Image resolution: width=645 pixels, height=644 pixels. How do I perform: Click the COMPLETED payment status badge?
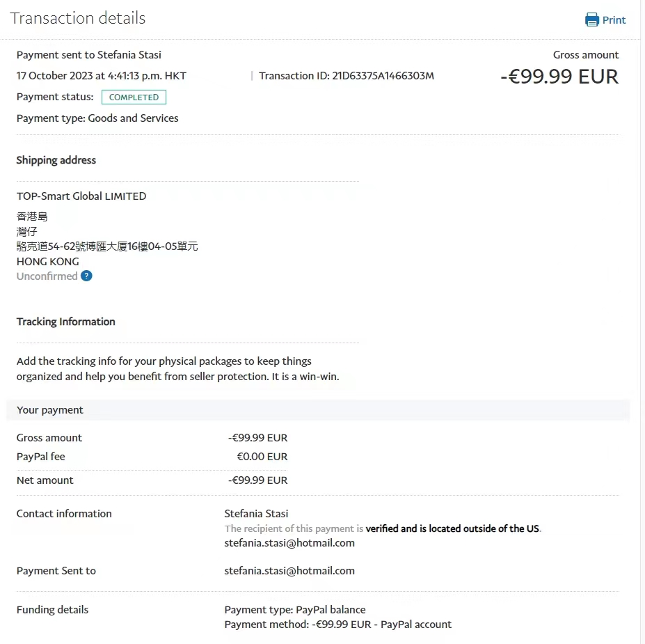tap(134, 97)
